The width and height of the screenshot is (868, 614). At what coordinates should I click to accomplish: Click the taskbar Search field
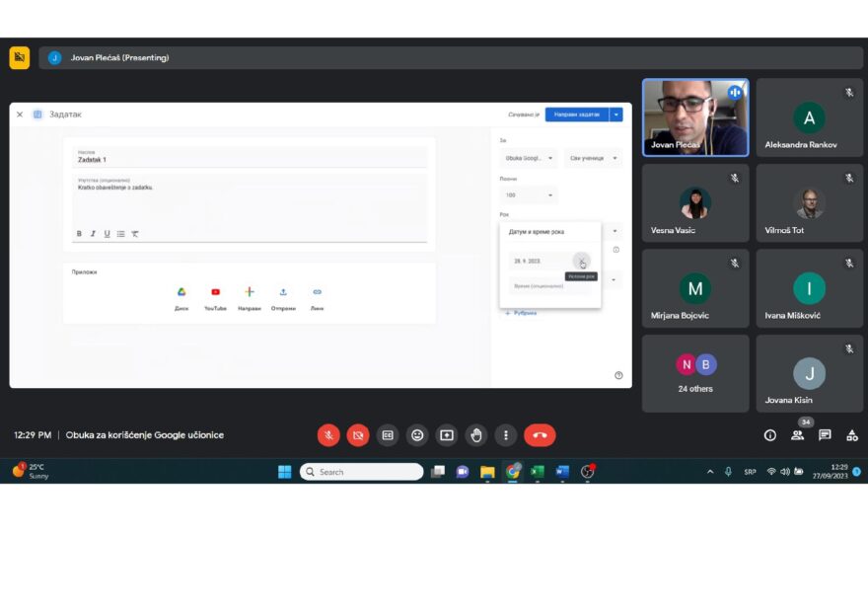tap(361, 472)
